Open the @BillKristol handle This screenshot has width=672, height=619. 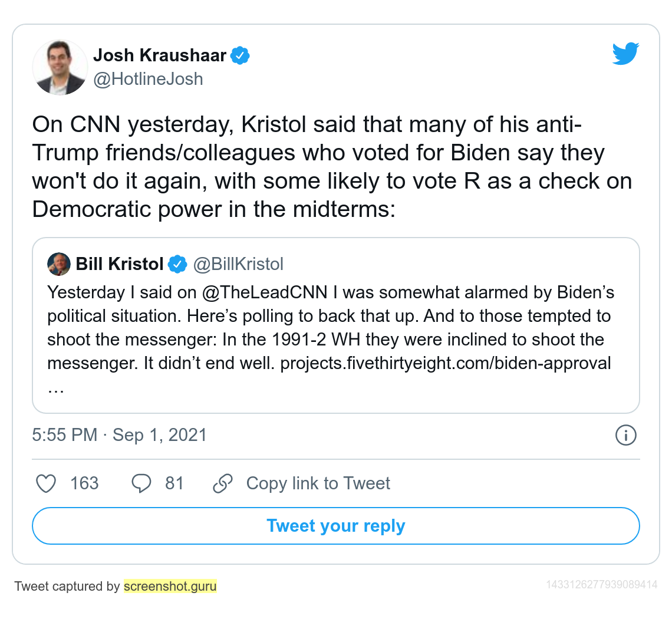238,264
